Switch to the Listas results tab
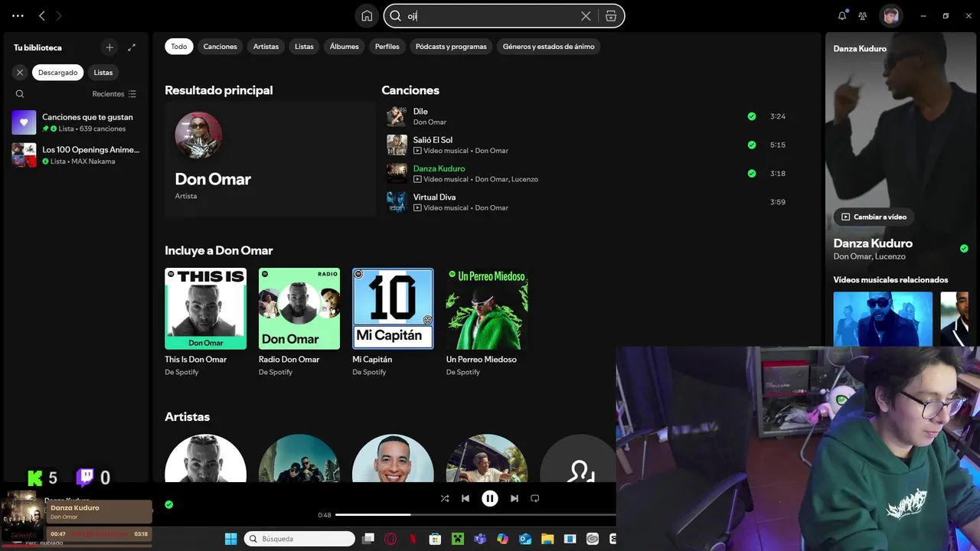The width and height of the screenshot is (980, 551). pyautogui.click(x=305, y=47)
